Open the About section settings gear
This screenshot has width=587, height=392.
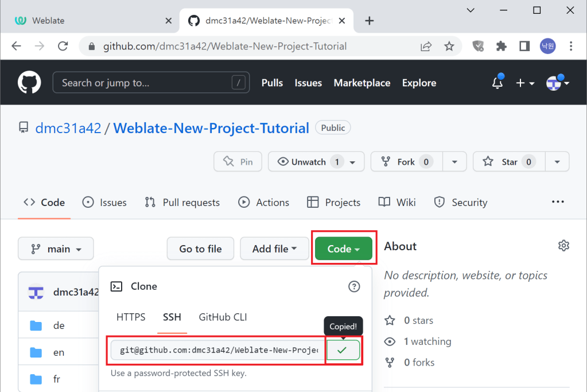[x=563, y=246]
